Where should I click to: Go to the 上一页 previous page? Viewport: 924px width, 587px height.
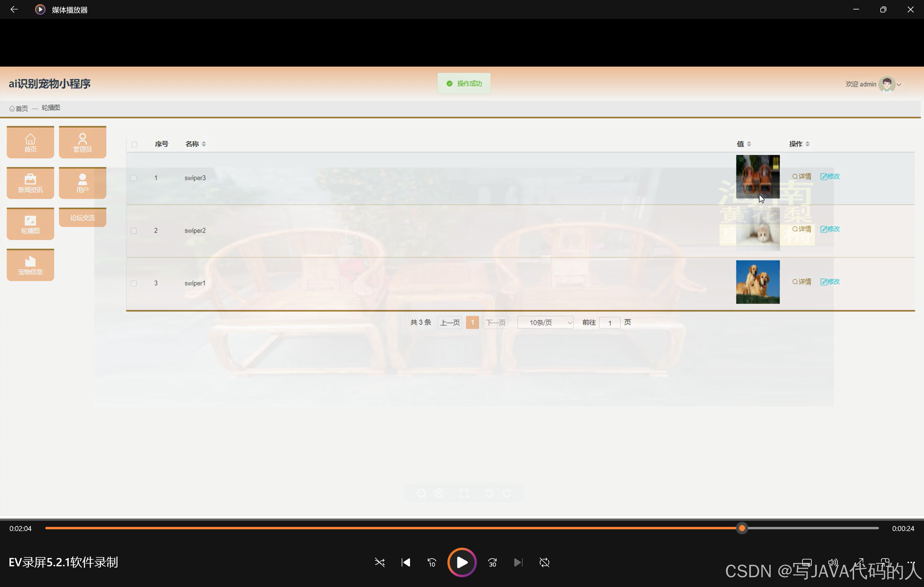(450, 322)
